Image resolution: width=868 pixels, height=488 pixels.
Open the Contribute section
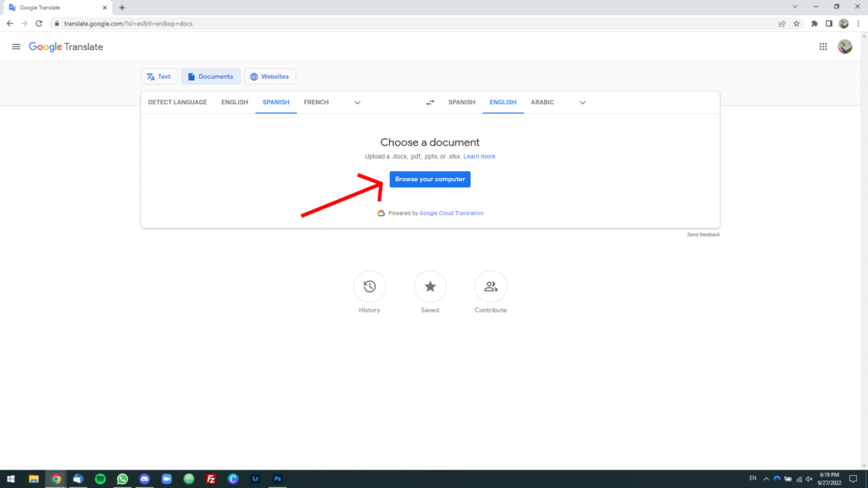point(491,292)
